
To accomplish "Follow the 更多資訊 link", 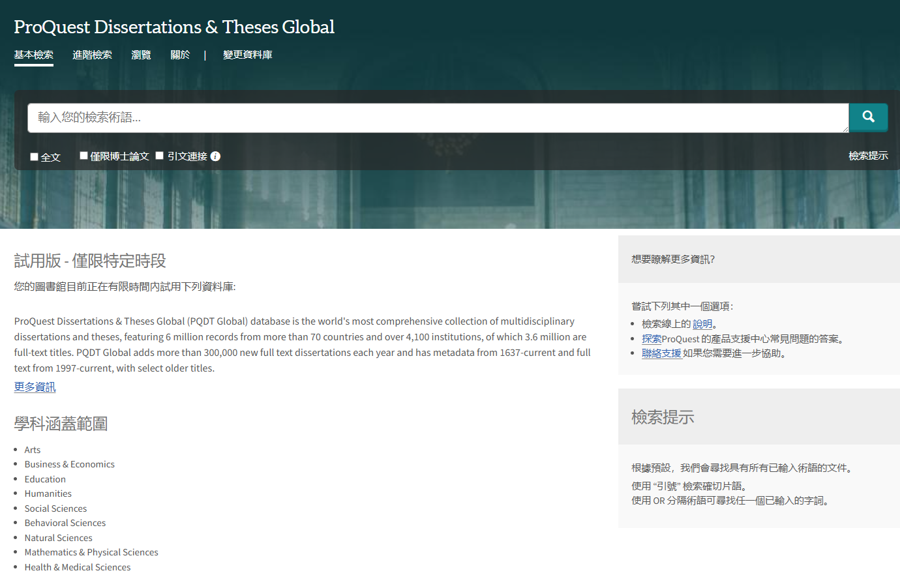I will [35, 387].
